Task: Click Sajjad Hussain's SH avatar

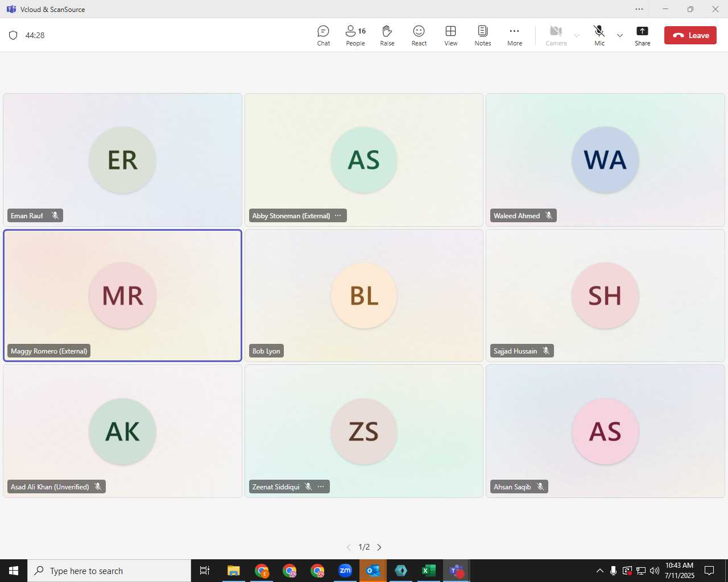Action: pyautogui.click(x=605, y=296)
